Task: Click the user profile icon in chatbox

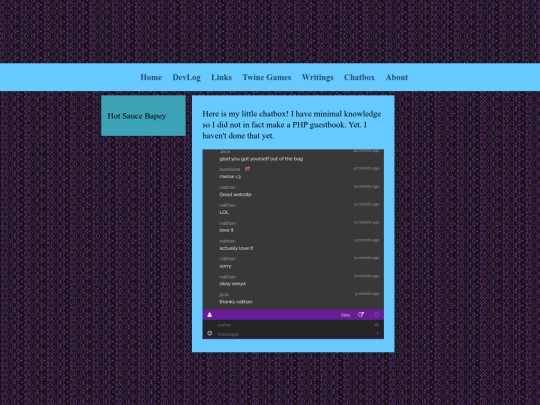Action: (x=209, y=315)
